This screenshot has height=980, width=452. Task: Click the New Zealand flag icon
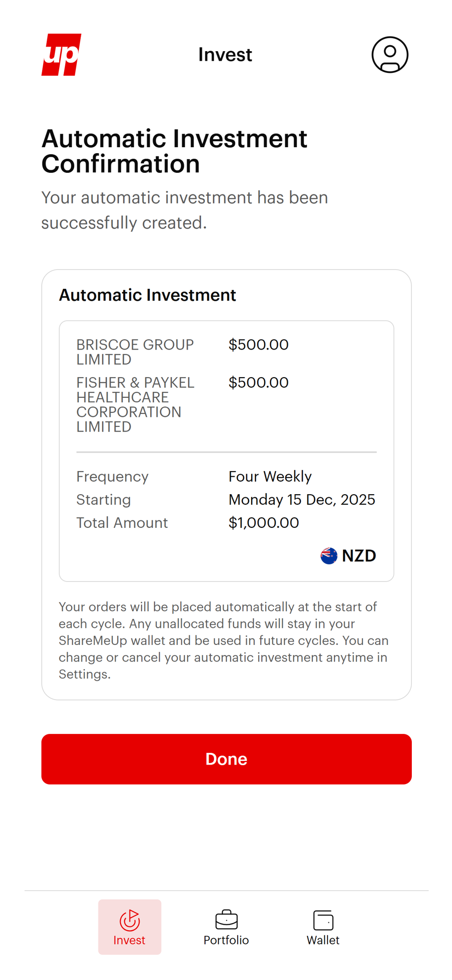(x=329, y=556)
